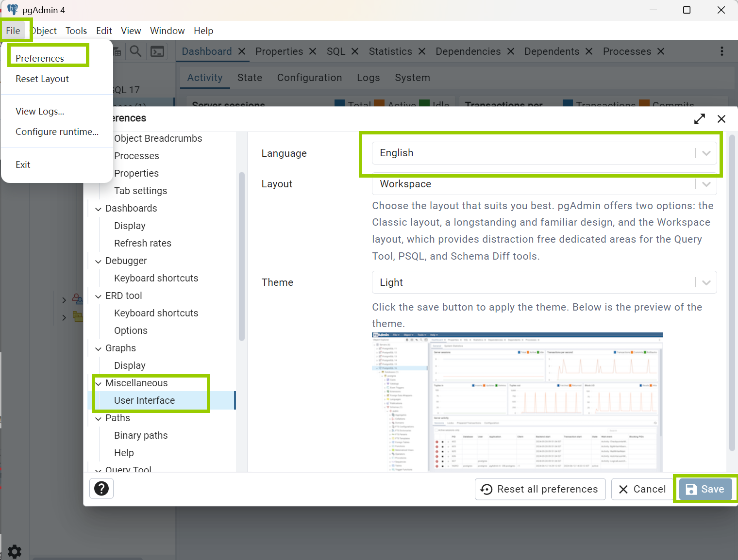The width and height of the screenshot is (738, 560).
Task: Collapse the ERD tool tree node
Action: 98,296
